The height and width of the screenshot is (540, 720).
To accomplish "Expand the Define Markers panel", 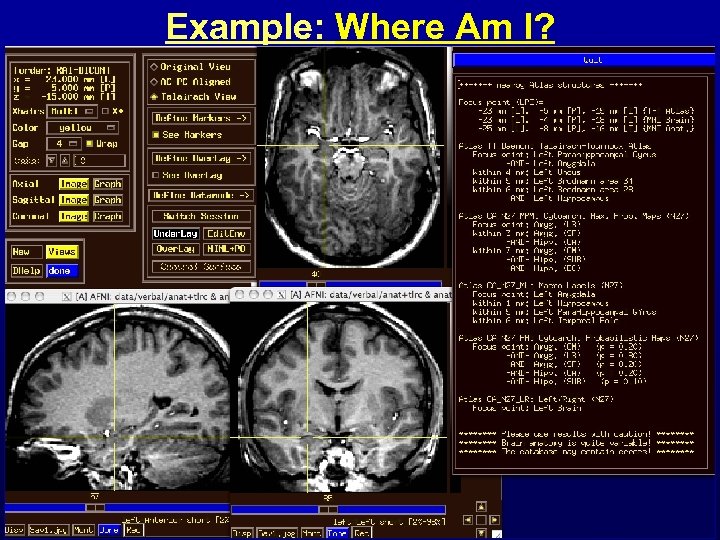I will (201, 118).
